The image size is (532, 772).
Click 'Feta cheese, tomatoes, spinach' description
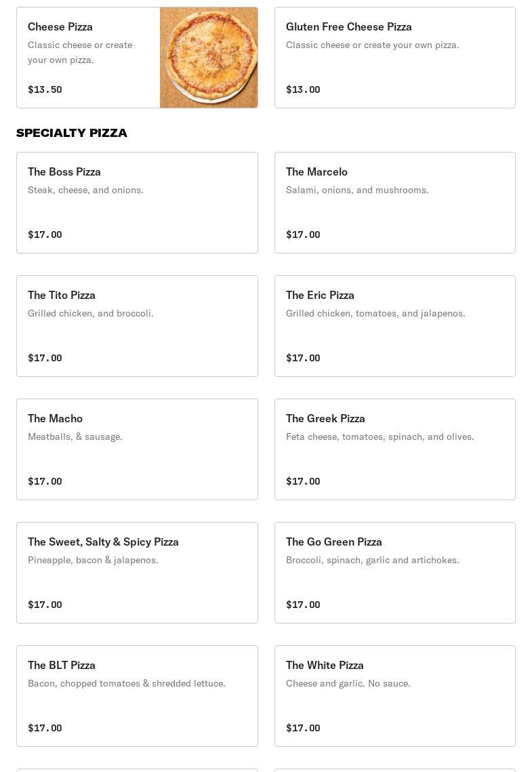click(x=380, y=437)
